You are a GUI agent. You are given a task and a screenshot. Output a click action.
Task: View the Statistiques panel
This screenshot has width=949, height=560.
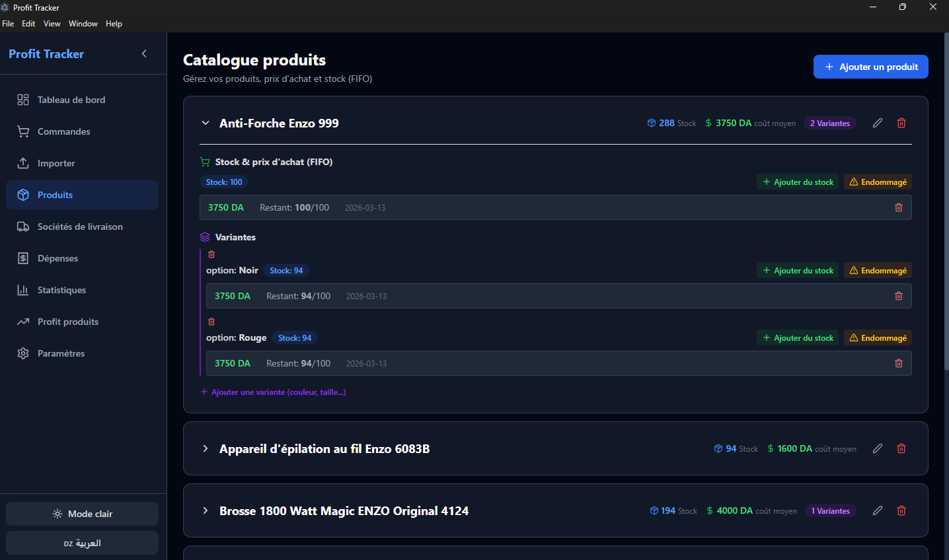[x=62, y=290]
